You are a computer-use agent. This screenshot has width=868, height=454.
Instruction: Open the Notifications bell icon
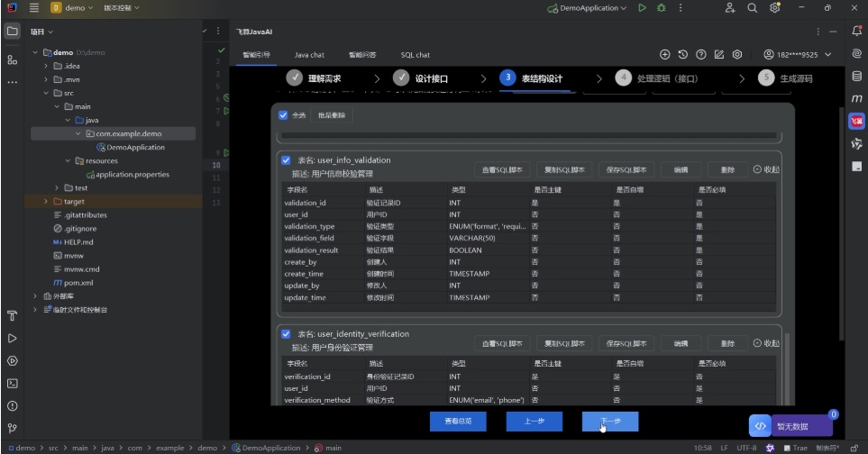tap(856, 32)
